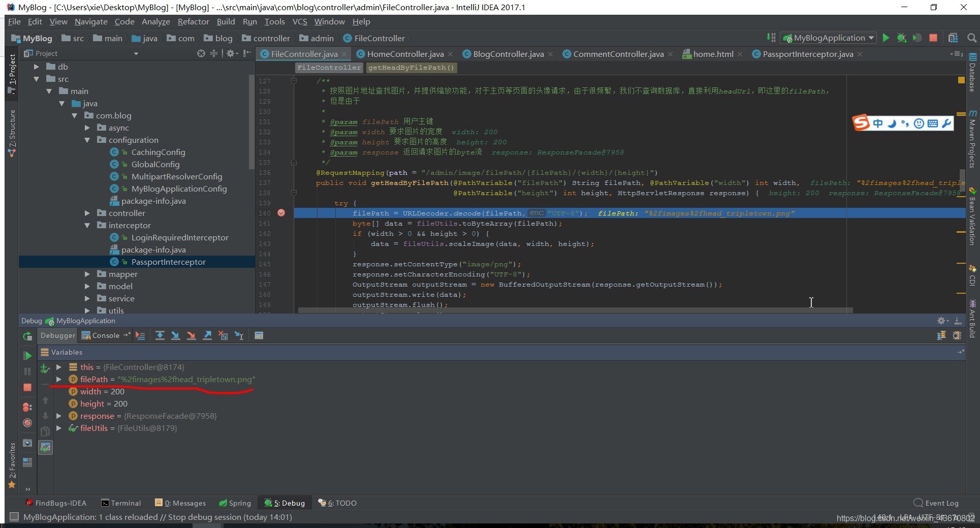The height and width of the screenshot is (528, 980).
Task: Open the Refactor menu
Action: (193, 21)
